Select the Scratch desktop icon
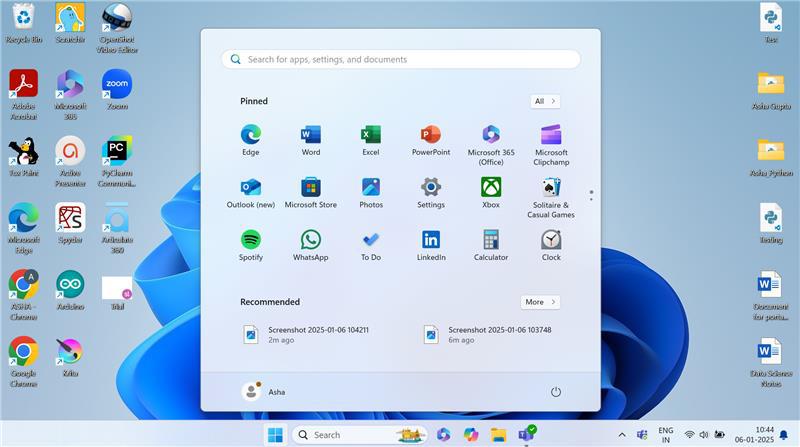Screen dimensions: 800x447 pos(70,23)
